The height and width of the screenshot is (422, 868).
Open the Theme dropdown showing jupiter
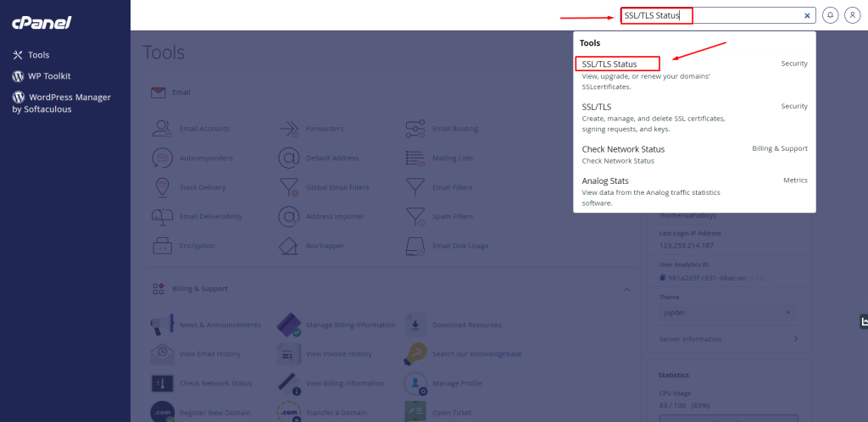tap(726, 313)
